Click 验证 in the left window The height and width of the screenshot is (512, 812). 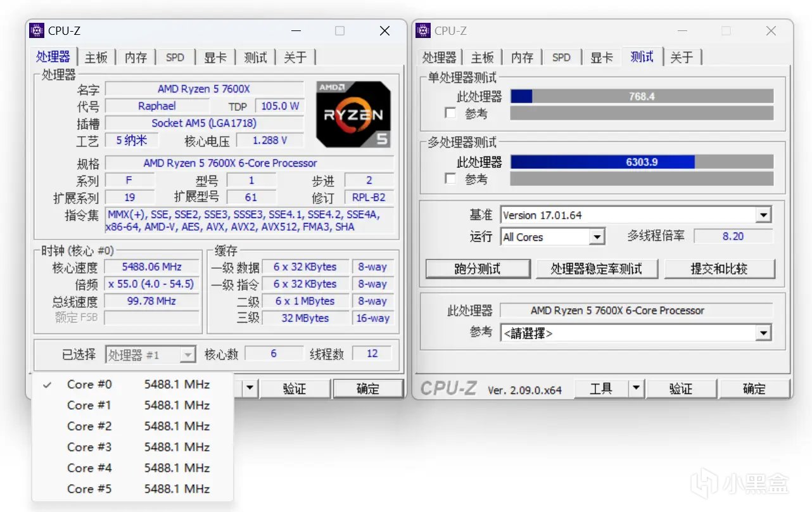pyautogui.click(x=295, y=388)
